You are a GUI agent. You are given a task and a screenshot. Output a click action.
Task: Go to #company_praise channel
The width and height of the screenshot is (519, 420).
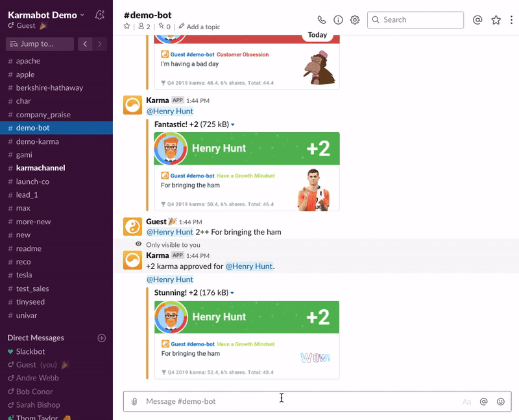pyautogui.click(x=56, y=115)
